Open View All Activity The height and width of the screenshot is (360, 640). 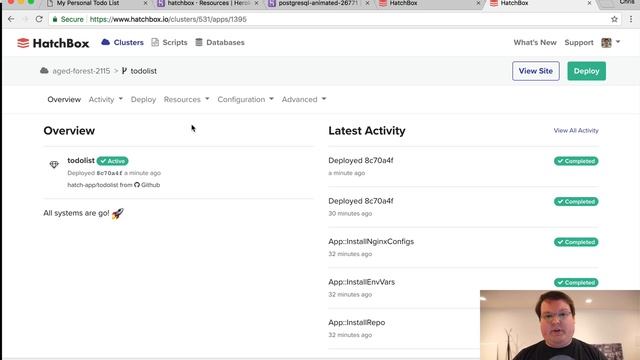[x=576, y=131]
